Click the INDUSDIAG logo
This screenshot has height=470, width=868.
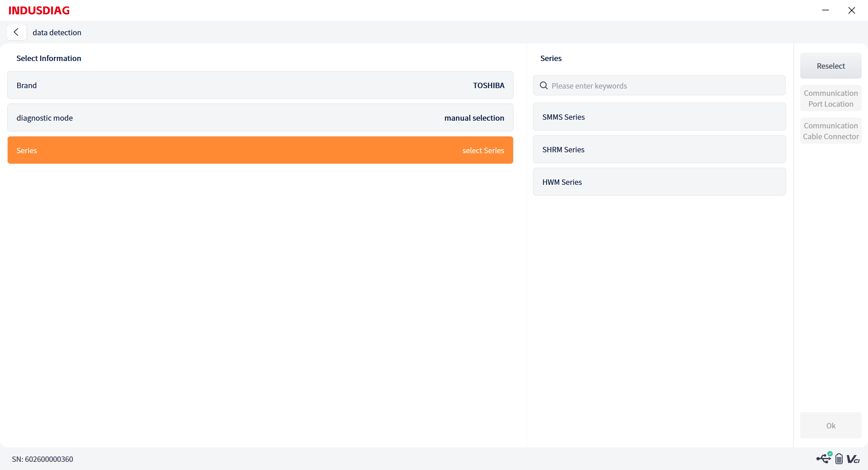click(x=39, y=10)
